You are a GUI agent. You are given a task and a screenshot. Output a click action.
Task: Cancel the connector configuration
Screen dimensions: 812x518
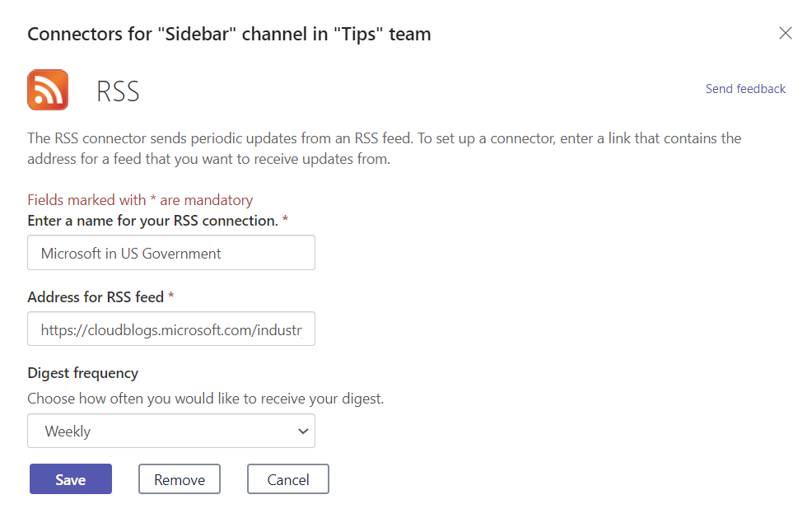click(288, 479)
